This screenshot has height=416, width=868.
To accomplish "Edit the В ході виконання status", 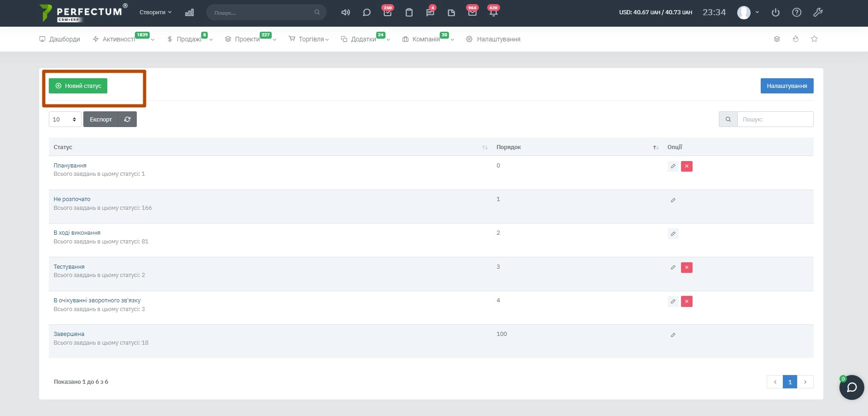I will pyautogui.click(x=673, y=234).
